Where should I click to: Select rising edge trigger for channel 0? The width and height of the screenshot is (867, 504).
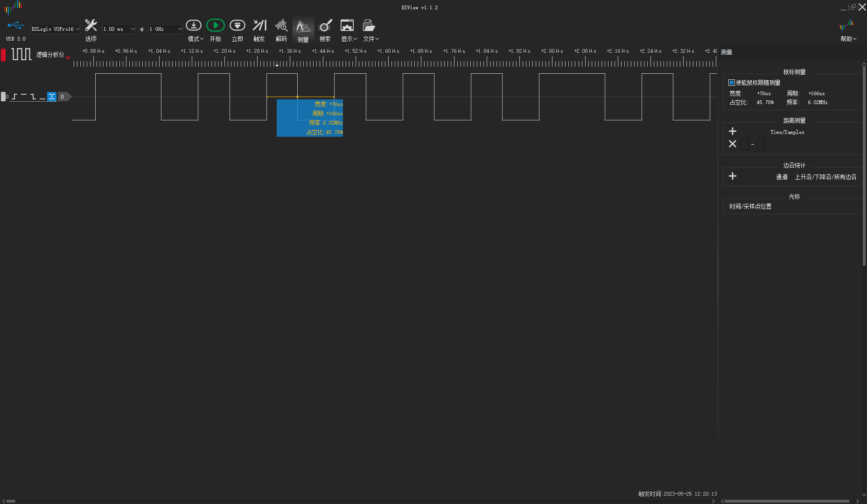tap(14, 97)
